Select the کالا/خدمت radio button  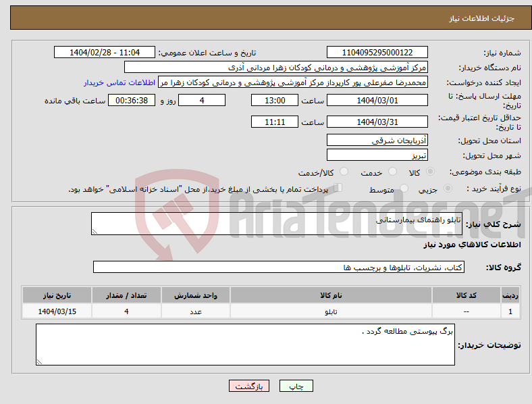click(x=344, y=172)
